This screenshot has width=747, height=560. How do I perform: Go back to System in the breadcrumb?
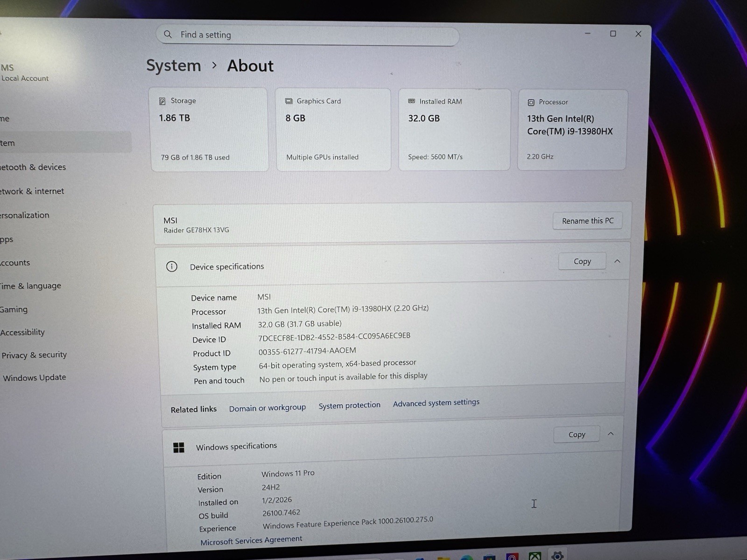point(174,66)
